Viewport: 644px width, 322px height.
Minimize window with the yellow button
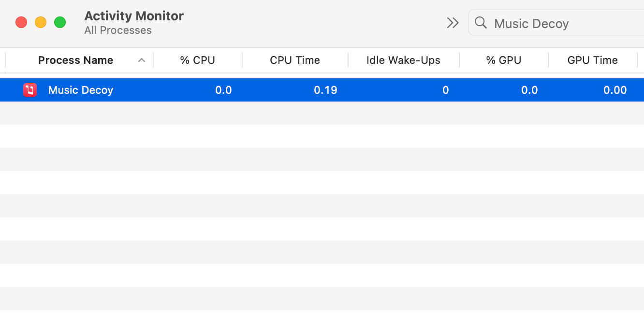click(x=41, y=22)
